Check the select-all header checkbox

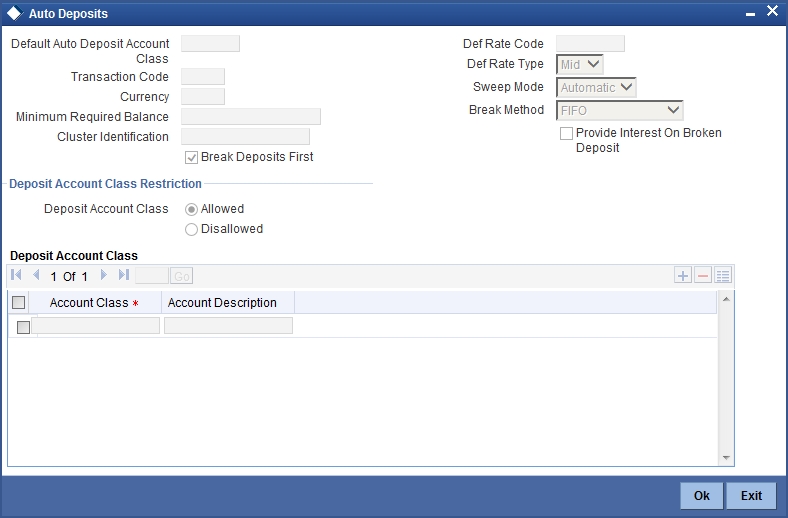19,302
